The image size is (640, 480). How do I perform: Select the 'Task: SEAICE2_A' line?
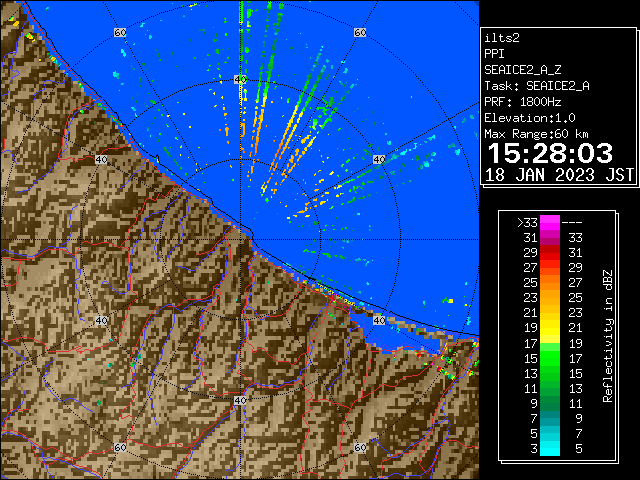[x=537, y=86]
